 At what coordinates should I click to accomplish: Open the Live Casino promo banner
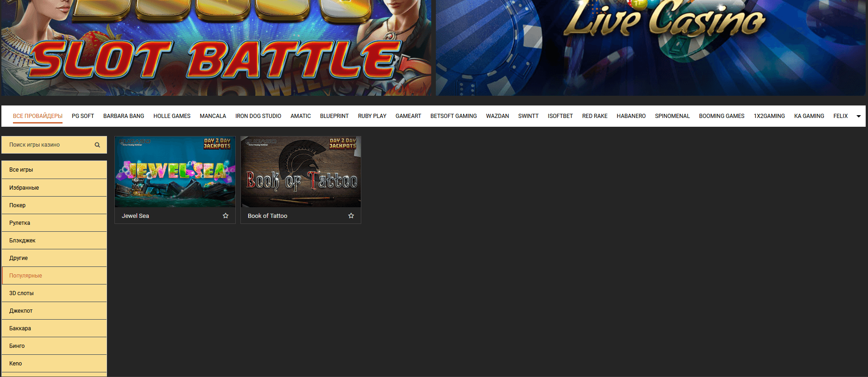(x=651, y=48)
